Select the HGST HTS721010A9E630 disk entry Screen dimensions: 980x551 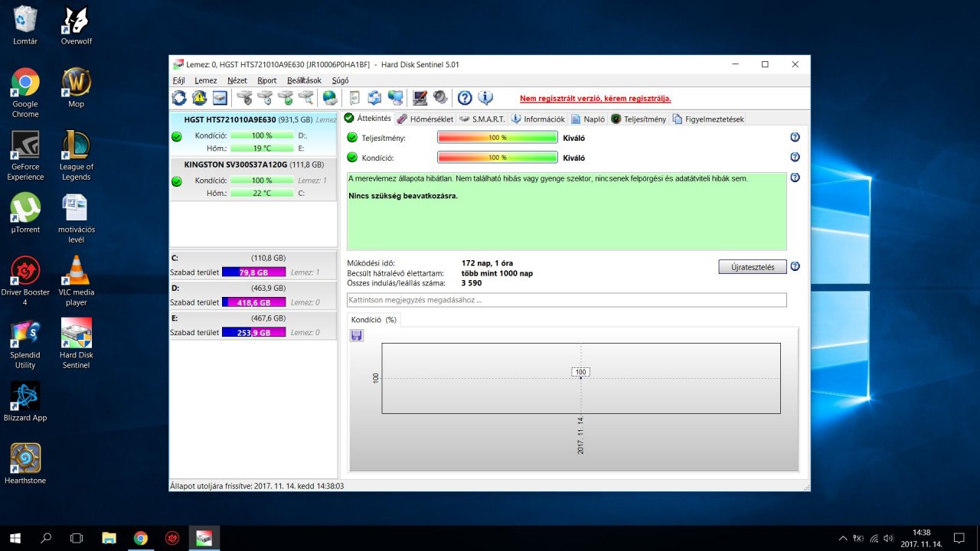[253, 134]
